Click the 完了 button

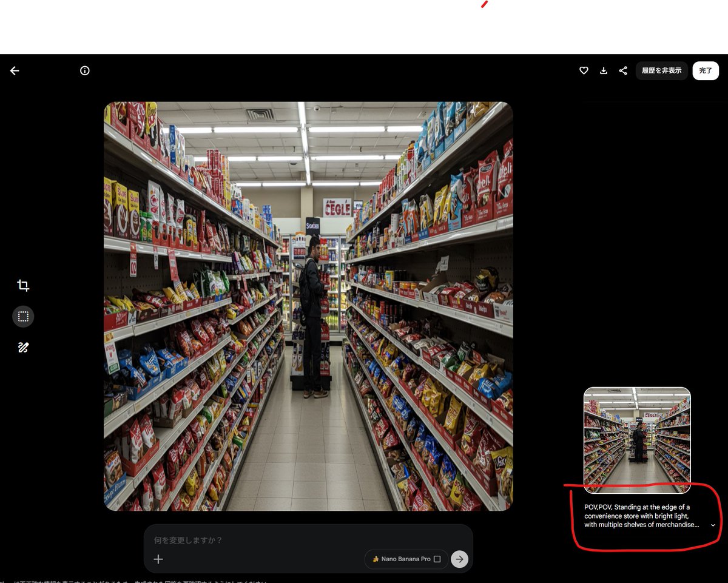[706, 71]
